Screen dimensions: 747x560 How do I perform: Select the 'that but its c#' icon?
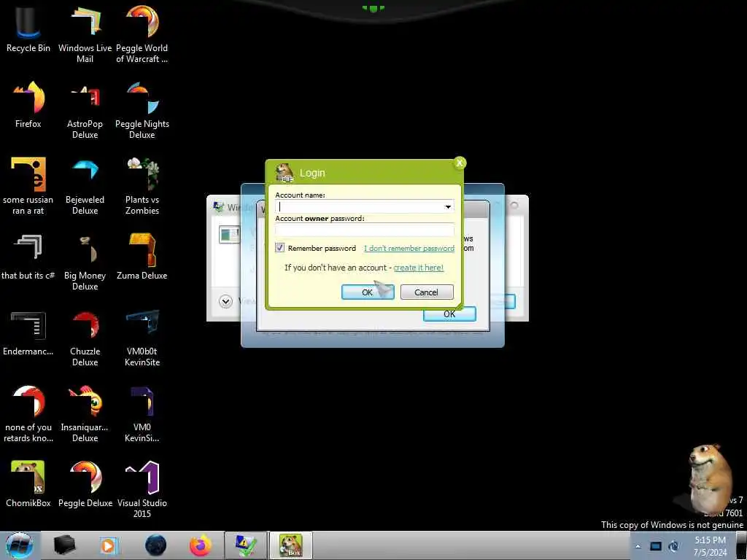pos(28,256)
